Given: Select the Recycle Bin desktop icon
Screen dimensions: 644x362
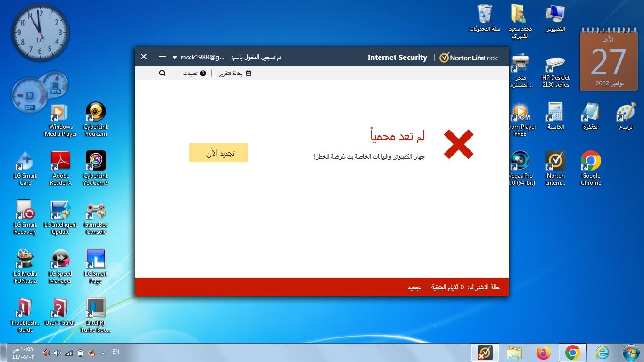Looking at the screenshot, I should [485, 19].
